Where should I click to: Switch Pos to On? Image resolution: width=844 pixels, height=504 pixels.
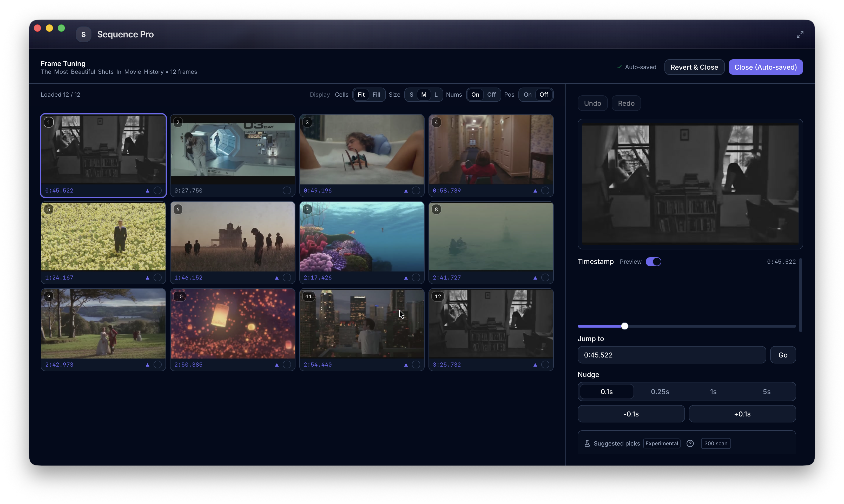[527, 95]
